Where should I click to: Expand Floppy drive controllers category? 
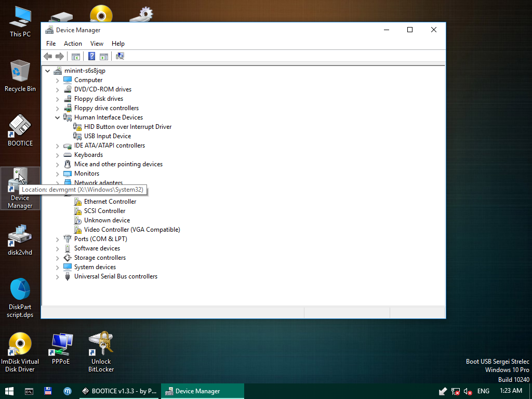click(x=57, y=108)
